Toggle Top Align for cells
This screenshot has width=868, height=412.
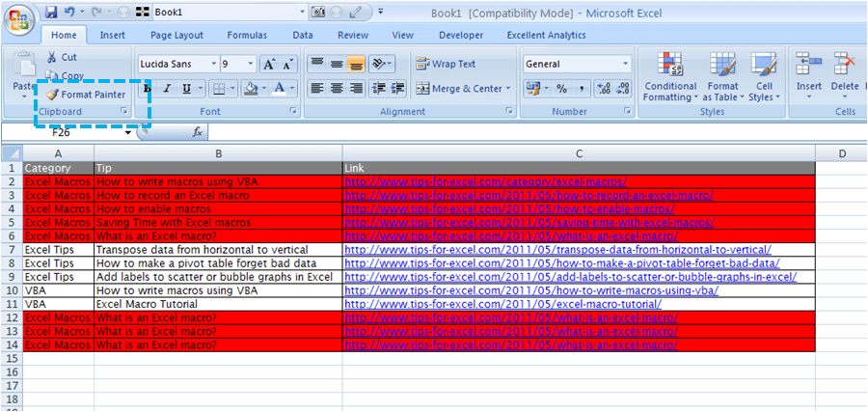pyautogui.click(x=317, y=65)
